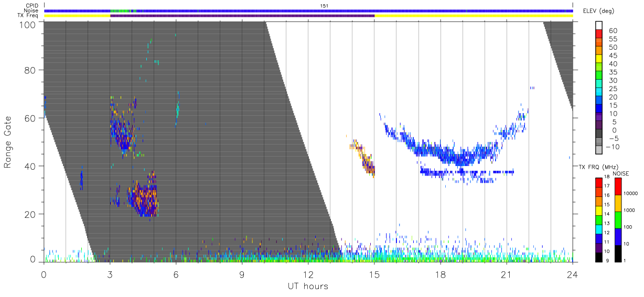Click the Noise row label at top left
The image size is (644, 297).
point(30,10)
